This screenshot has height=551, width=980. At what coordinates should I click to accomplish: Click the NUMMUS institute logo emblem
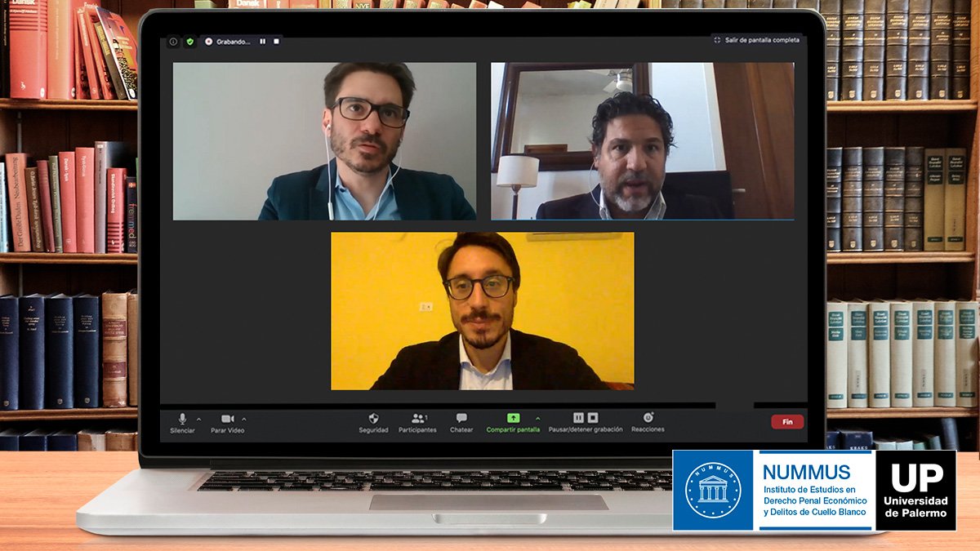pyautogui.click(x=713, y=491)
